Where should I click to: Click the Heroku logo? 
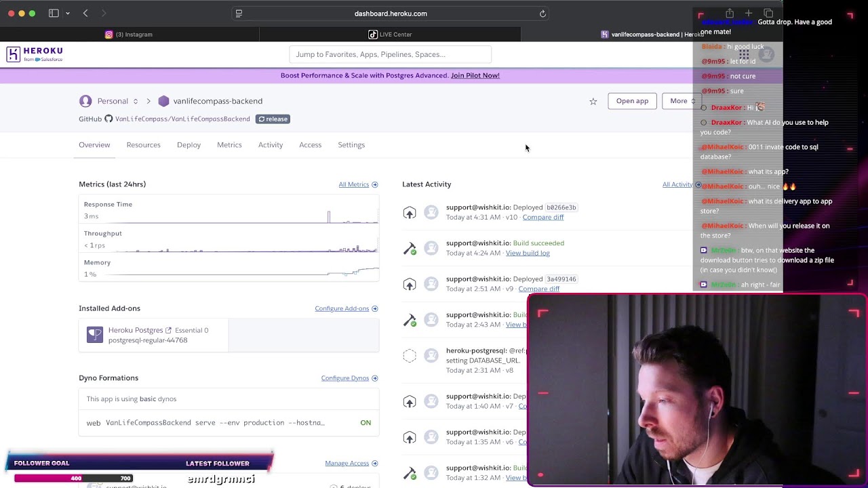tap(35, 54)
